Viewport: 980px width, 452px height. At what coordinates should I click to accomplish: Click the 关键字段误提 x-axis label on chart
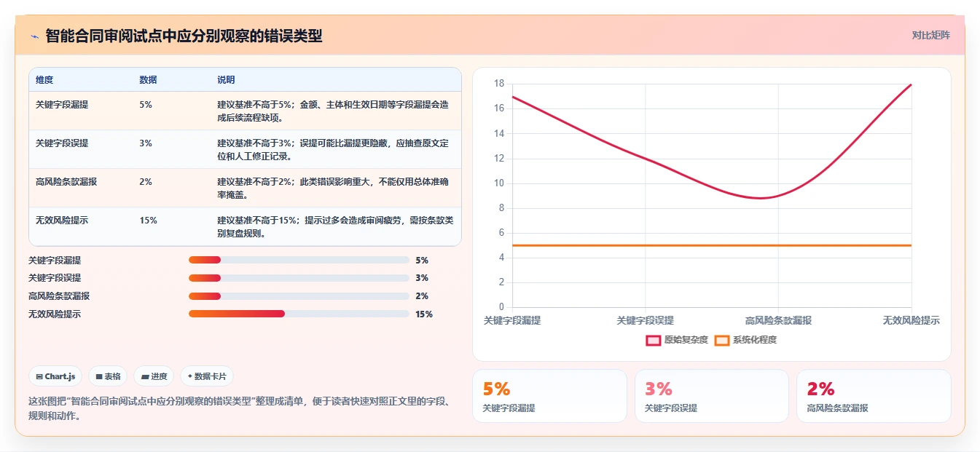pyautogui.click(x=646, y=320)
